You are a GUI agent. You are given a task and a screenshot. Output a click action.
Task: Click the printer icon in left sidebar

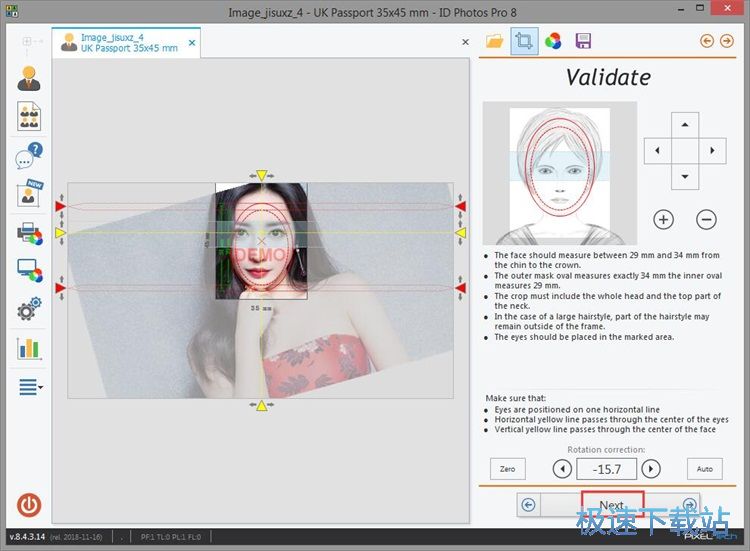pos(29,234)
